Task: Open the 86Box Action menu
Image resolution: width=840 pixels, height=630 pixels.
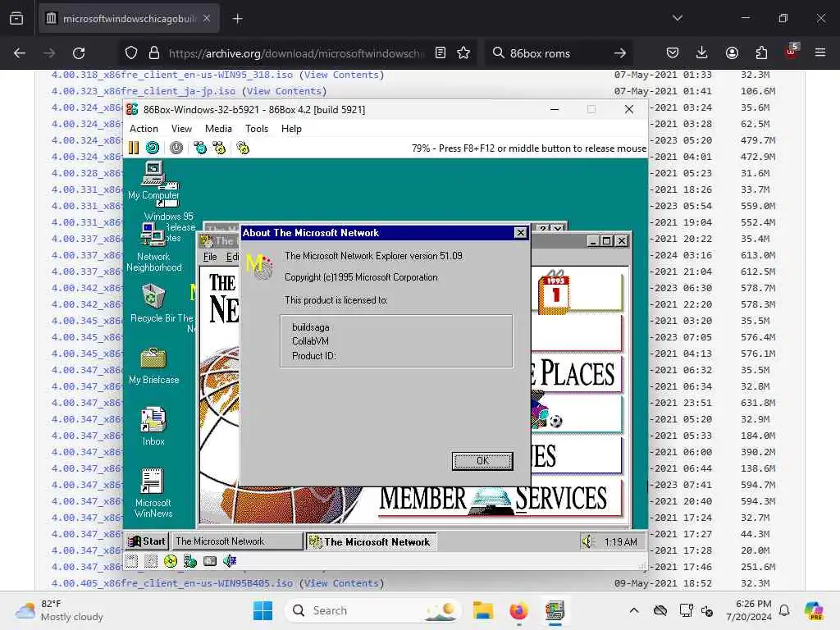Action: 144,129
